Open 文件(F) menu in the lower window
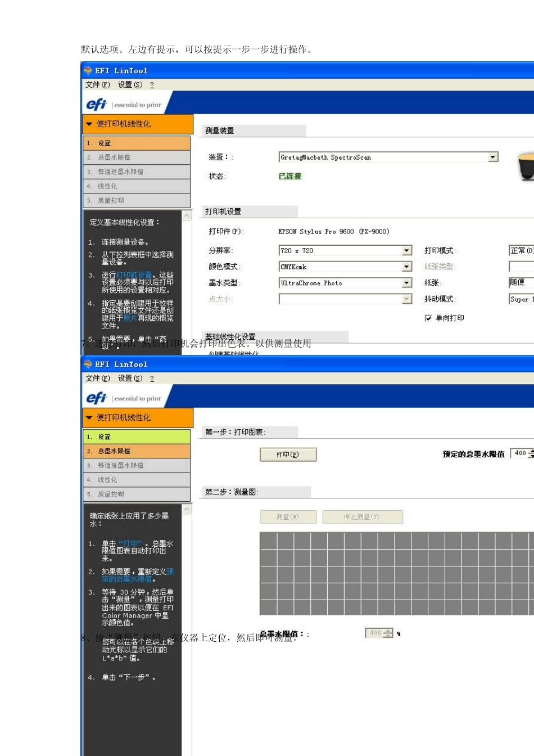This screenshot has height=756, width=534. click(98, 379)
